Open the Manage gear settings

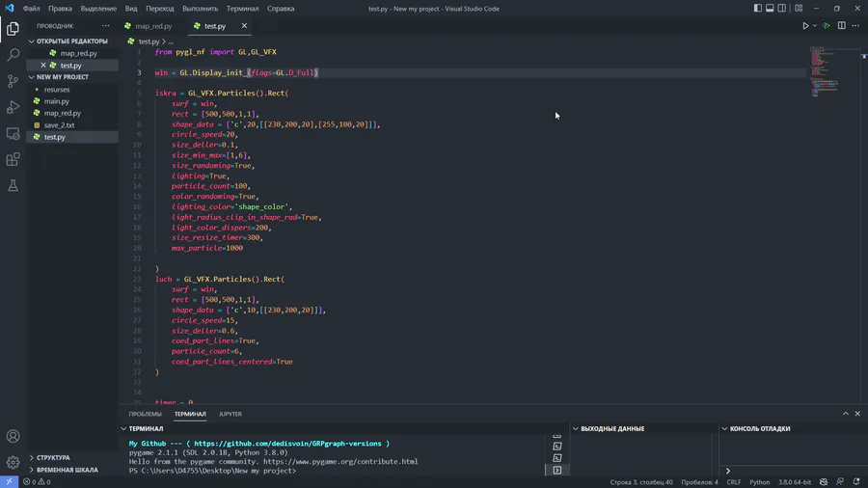pos(13,462)
